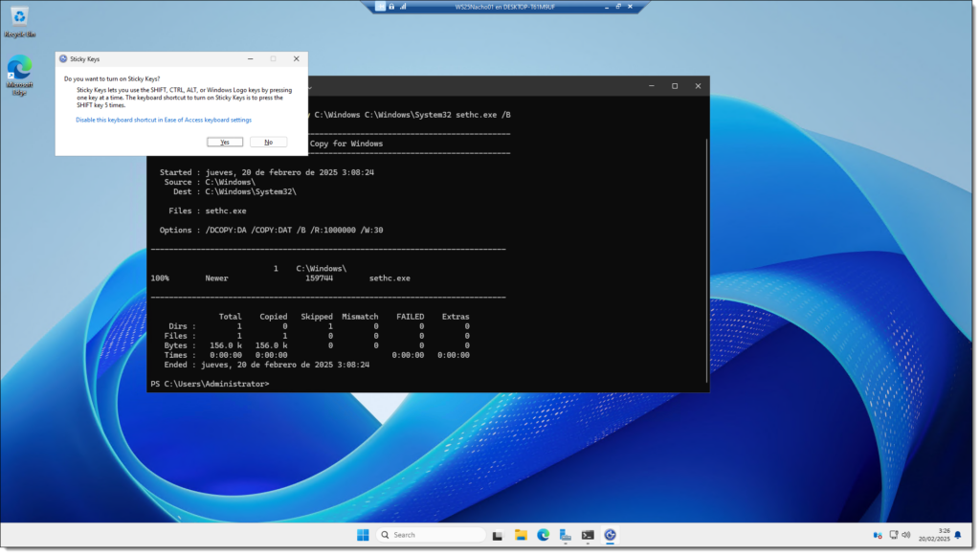Open the Ease of Access keyboard settings link
Image resolution: width=980 pixels, height=555 pixels.
164,120
